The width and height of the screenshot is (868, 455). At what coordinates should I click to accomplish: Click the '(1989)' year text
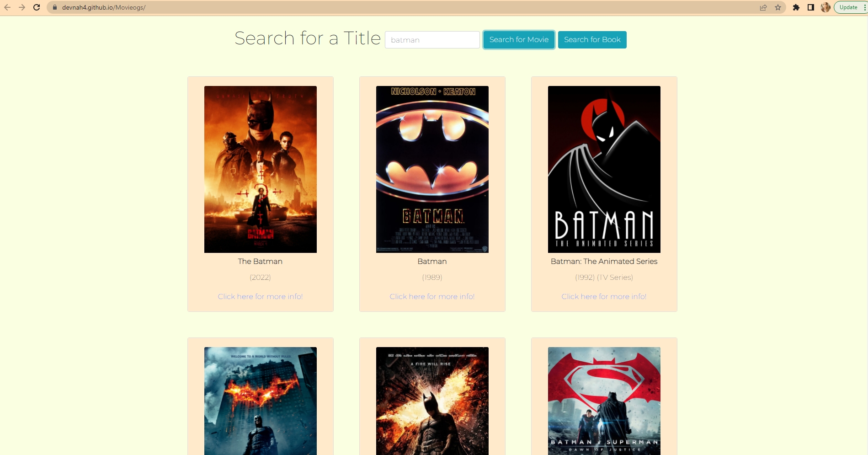[x=432, y=278]
